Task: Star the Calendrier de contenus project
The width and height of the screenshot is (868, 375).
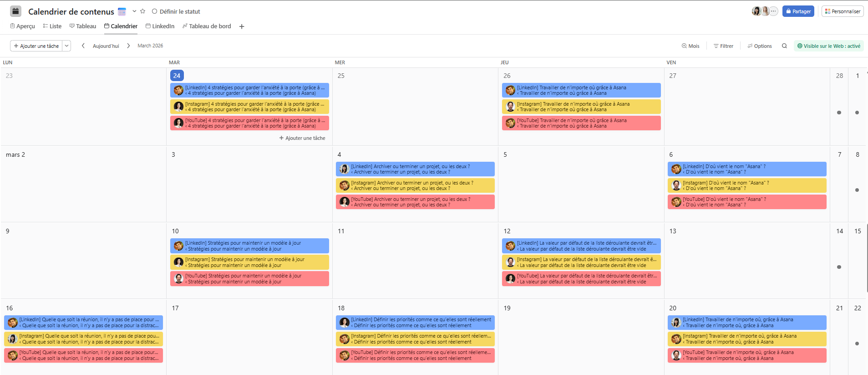Action: tap(143, 11)
